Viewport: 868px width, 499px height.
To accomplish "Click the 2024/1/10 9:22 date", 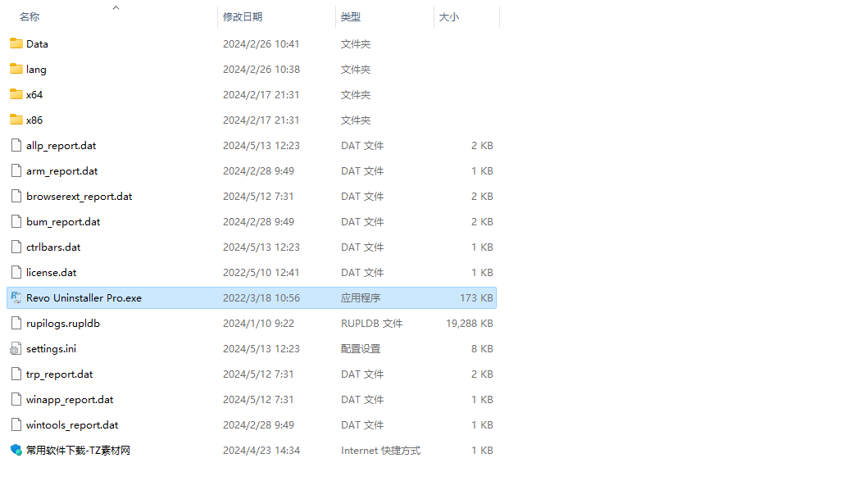I will coord(258,324).
